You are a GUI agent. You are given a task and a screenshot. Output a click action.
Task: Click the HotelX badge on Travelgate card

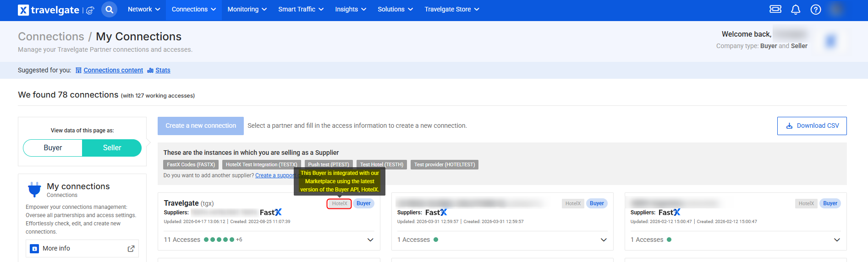340,204
